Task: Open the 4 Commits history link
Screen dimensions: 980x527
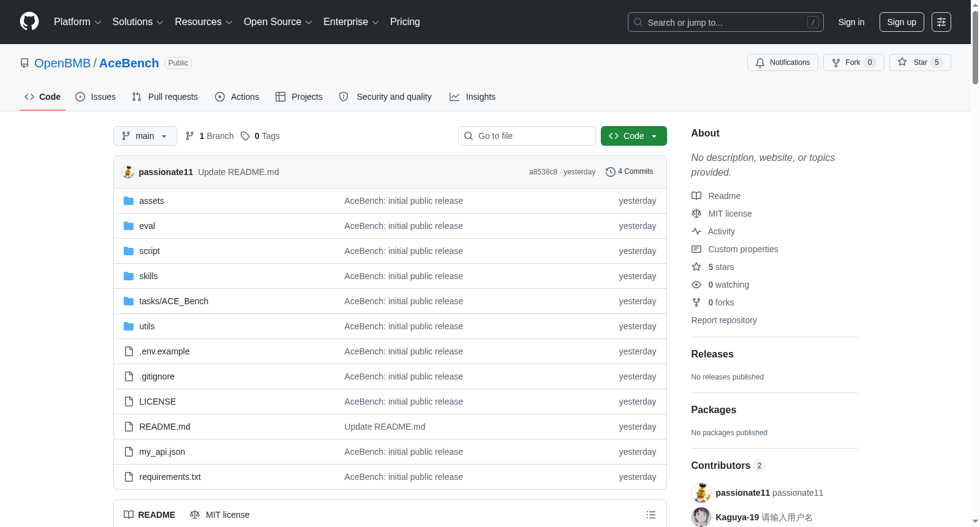Action: 629,172
